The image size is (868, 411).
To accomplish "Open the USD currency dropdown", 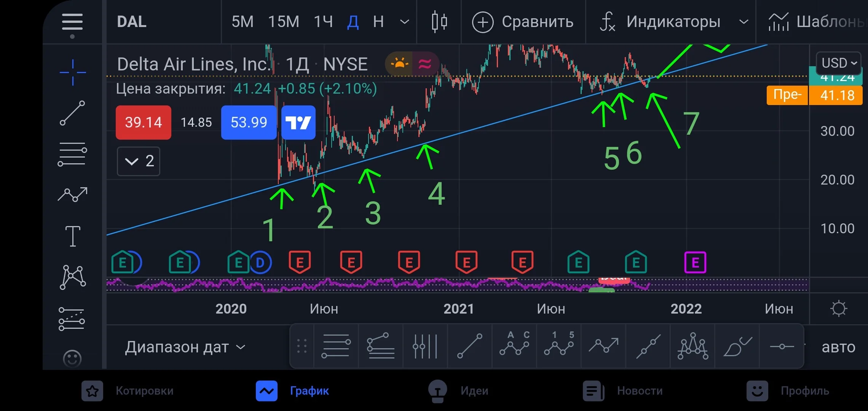I will (838, 63).
